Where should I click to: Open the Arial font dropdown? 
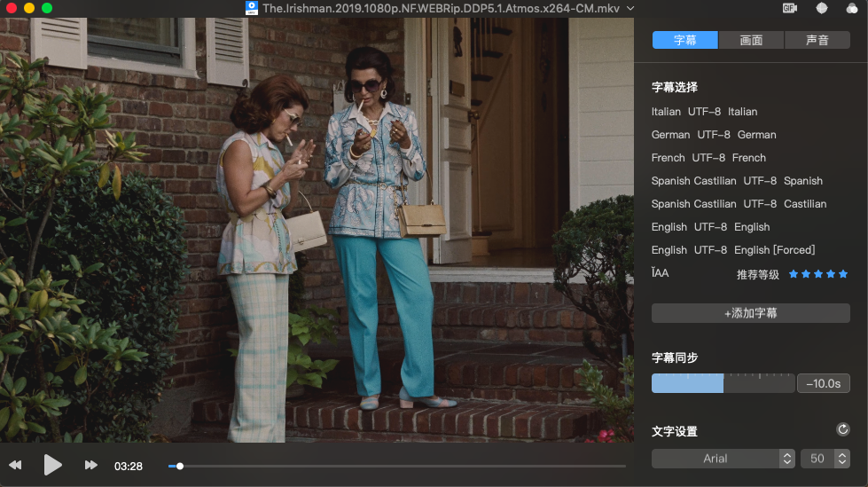(x=723, y=459)
